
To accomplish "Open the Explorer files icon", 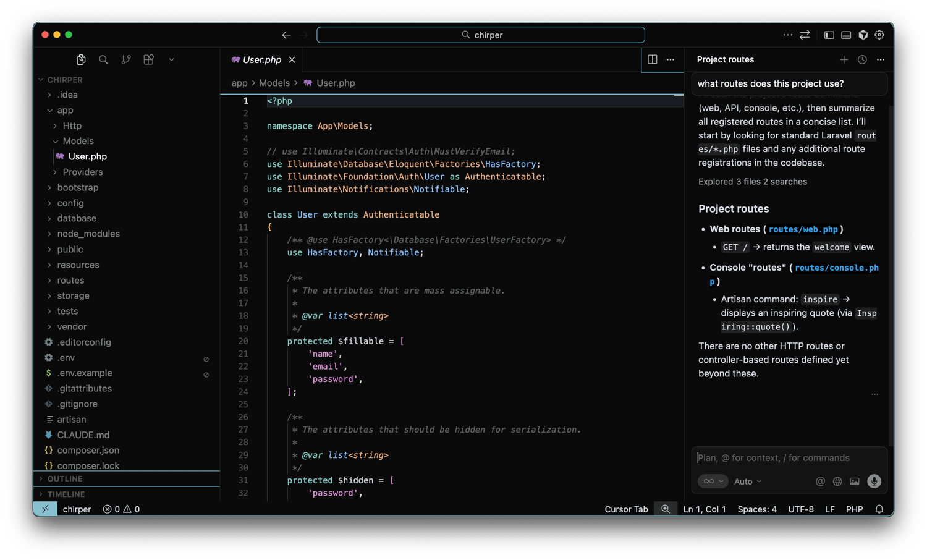I will click(x=81, y=59).
